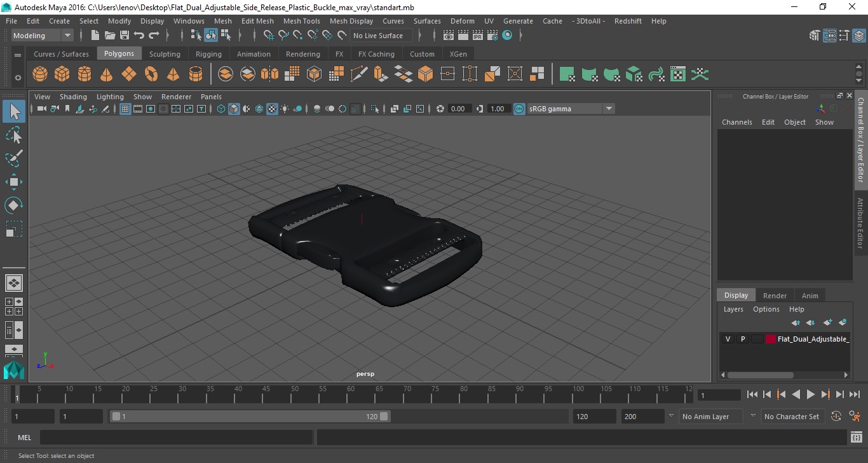
Task: Select the polygon sphere shelf icon
Action: pos(40,74)
